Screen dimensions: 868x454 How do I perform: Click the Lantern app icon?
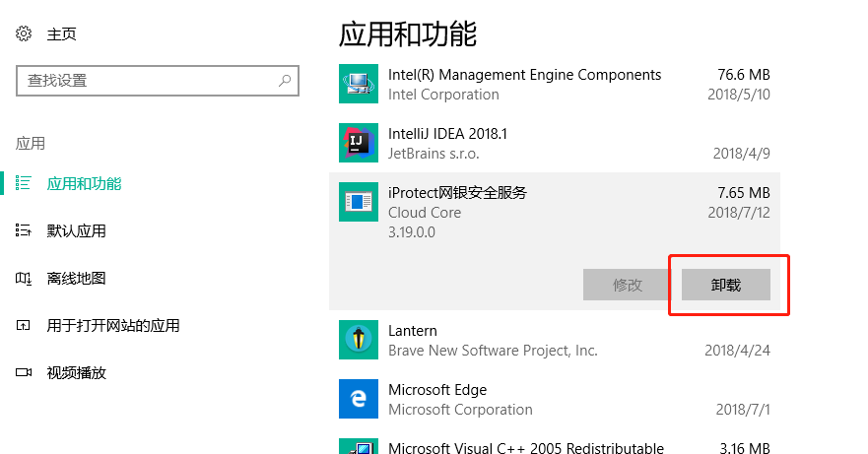pos(359,340)
